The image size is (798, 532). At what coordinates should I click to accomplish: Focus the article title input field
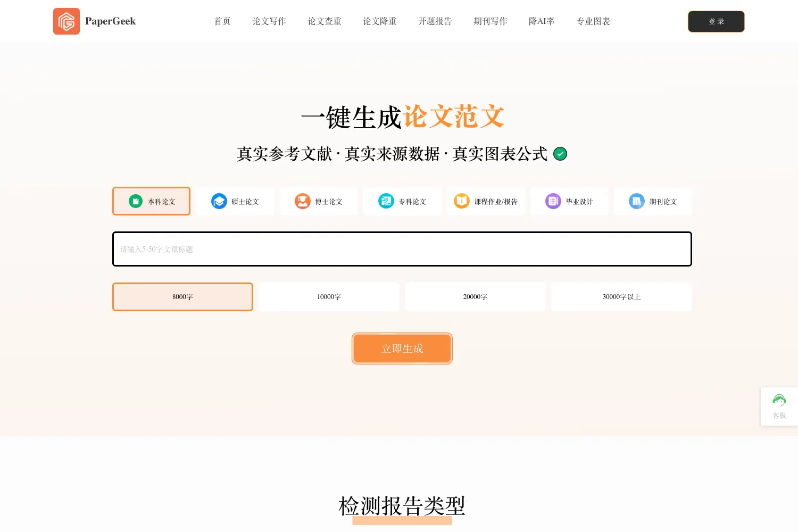pos(402,249)
